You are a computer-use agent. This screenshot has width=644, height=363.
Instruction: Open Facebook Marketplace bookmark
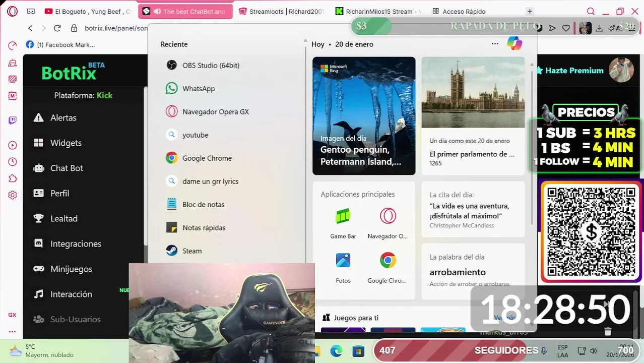(x=60, y=44)
